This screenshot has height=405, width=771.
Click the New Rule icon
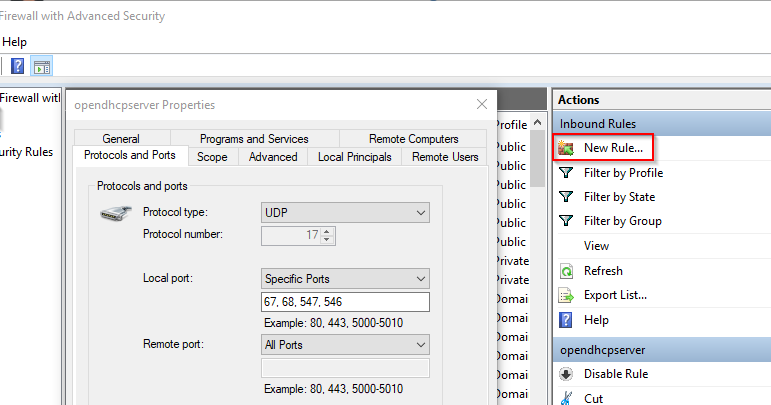(x=566, y=148)
